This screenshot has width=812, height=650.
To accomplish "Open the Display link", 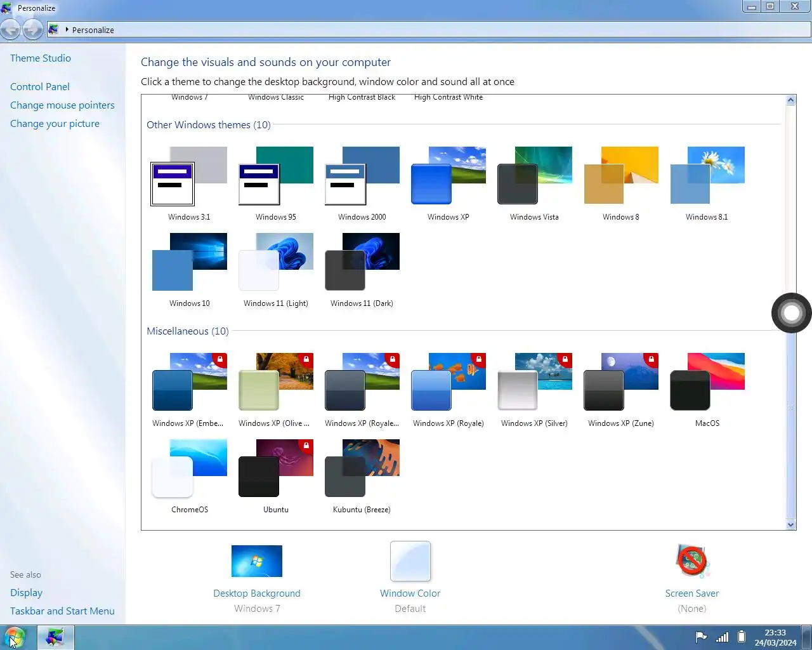I will coord(26,592).
